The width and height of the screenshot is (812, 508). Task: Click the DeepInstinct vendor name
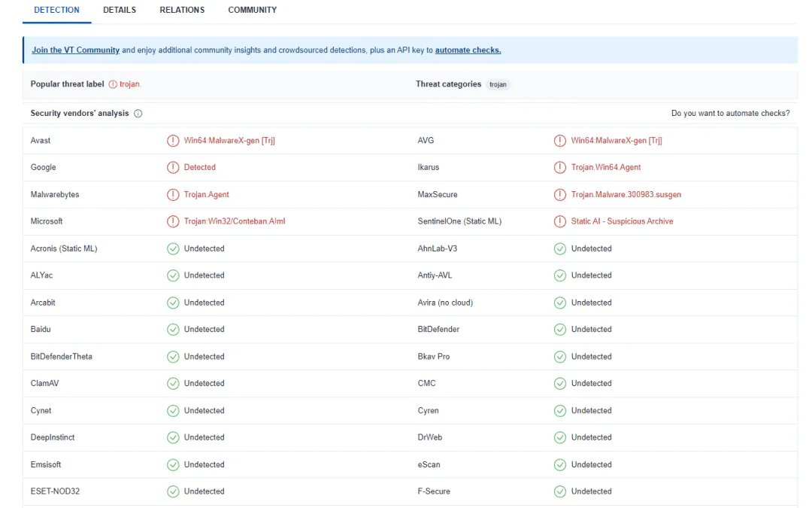[53, 437]
